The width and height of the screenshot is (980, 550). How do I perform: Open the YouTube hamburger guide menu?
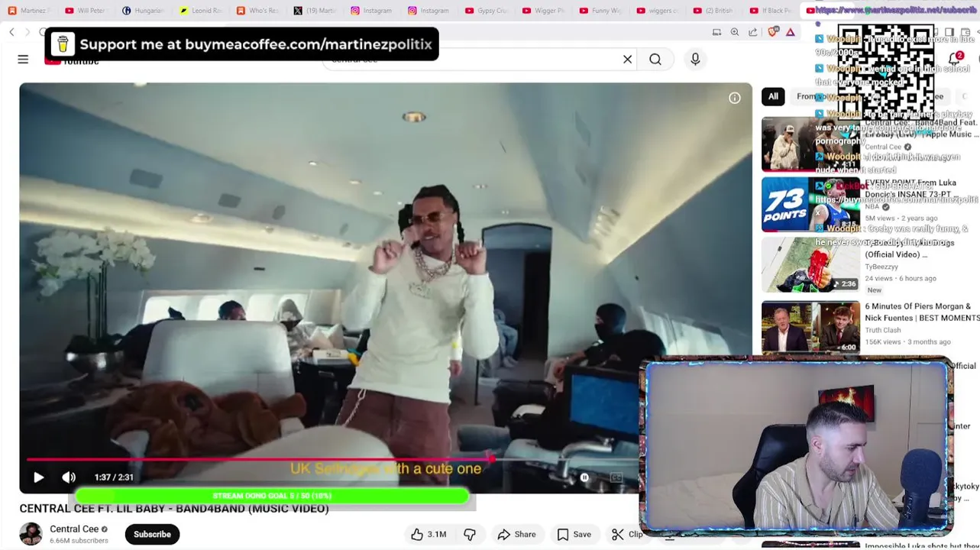23,60
